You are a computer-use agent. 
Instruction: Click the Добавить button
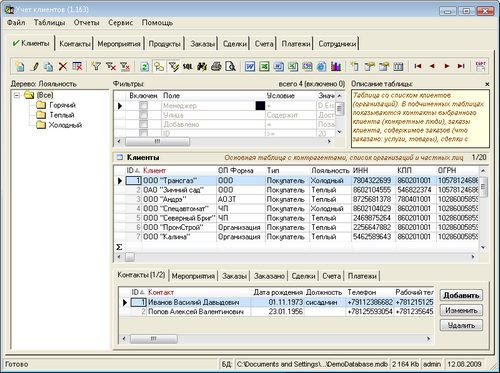[461, 295]
